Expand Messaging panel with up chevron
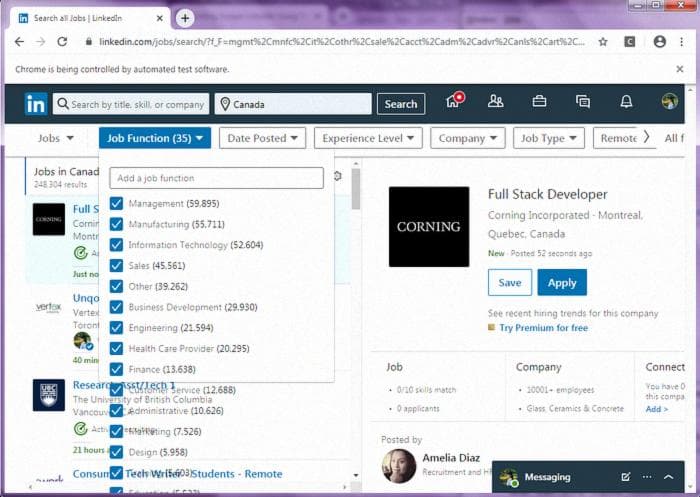The width and height of the screenshot is (700, 497). [668, 477]
